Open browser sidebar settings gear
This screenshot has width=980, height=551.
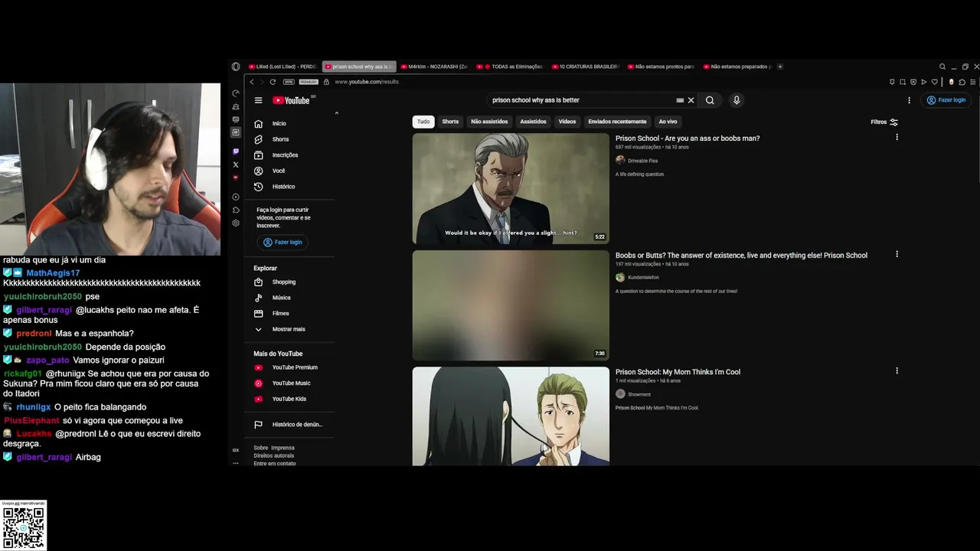236,223
